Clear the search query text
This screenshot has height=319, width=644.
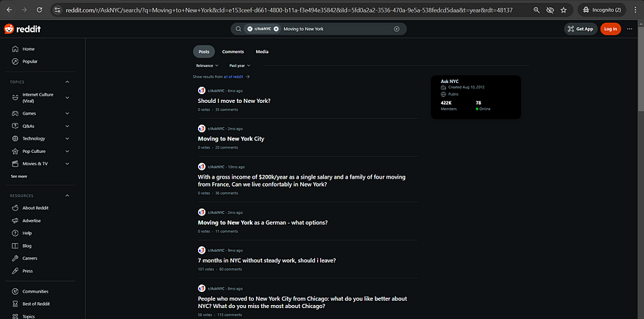pos(397,29)
